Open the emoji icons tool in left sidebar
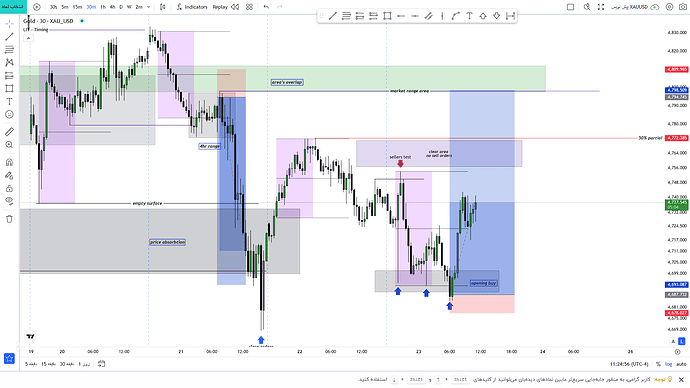Screen dimensions: 690x388 pyautogui.click(x=9, y=114)
